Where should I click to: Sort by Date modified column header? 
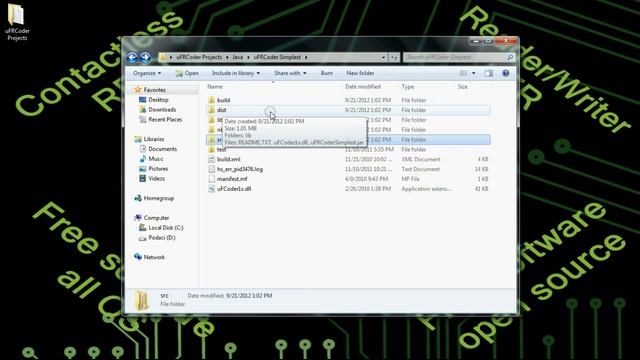pos(362,87)
